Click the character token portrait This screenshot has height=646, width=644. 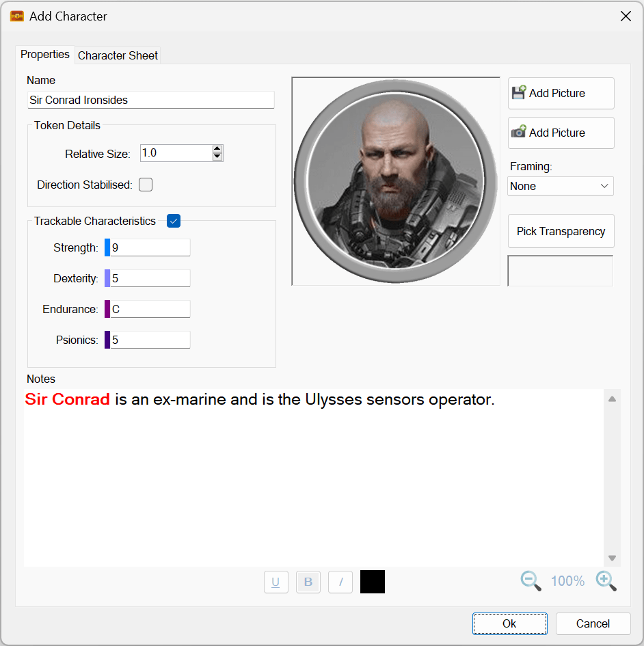(x=395, y=180)
